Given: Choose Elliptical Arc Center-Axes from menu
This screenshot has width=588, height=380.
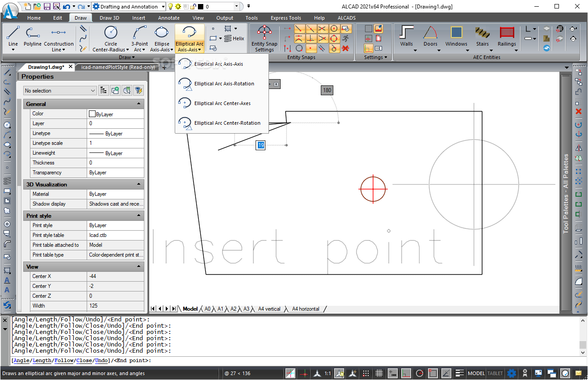Looking at the screenshot, I should tap(222, 103).
